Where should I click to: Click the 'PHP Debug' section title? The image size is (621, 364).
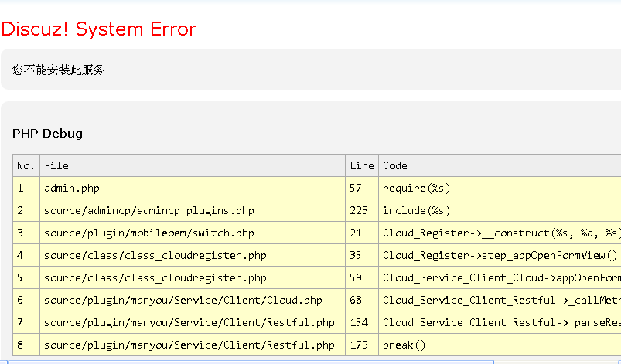[47, 134]
